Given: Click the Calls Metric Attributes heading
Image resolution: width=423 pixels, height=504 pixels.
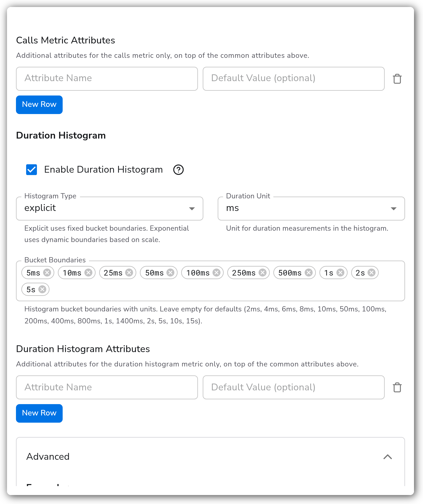Looking at the screenshot, I should (x=66, y=40).
